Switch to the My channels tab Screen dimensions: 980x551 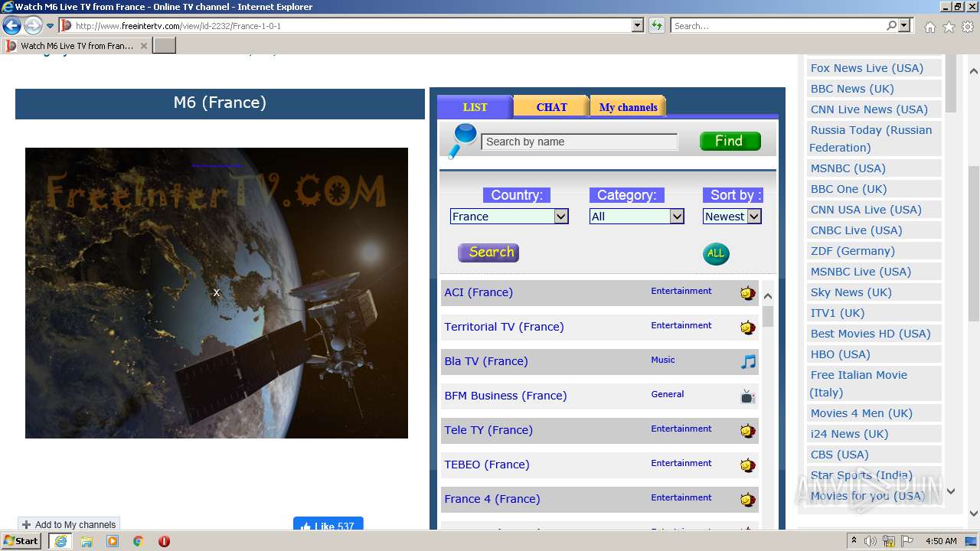coord(628,107)
